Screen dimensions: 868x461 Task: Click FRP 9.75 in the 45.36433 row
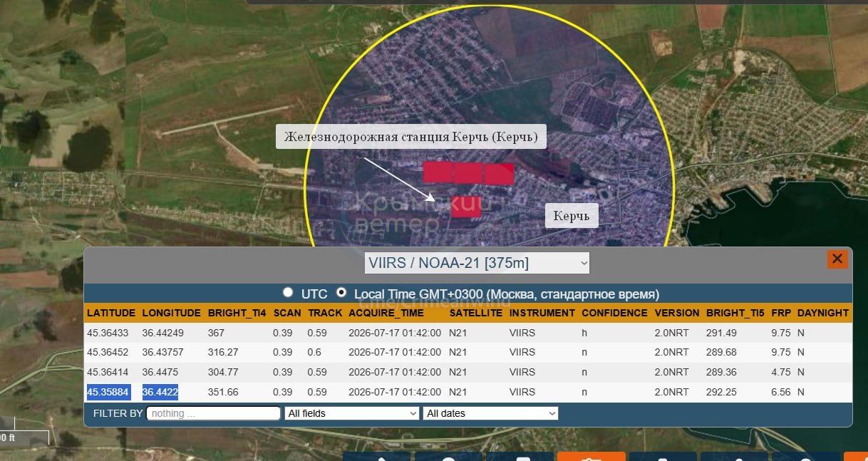pyautogui.click(x=780, y=333)
